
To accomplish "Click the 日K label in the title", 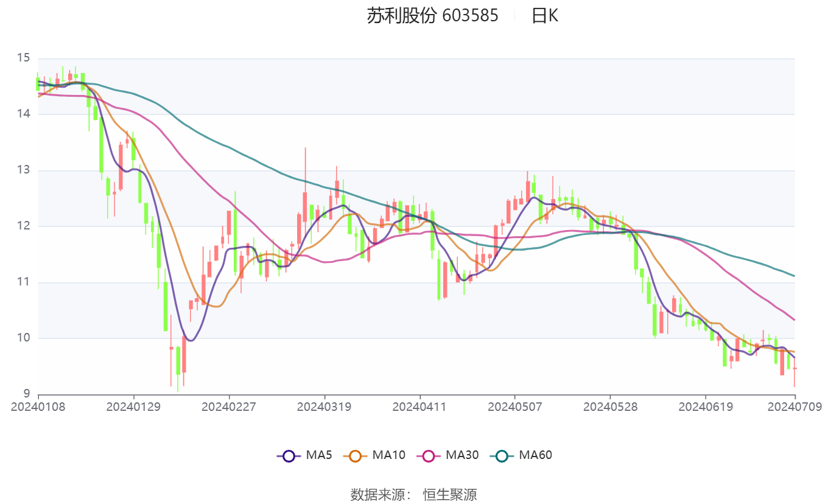I will point(545,15).
